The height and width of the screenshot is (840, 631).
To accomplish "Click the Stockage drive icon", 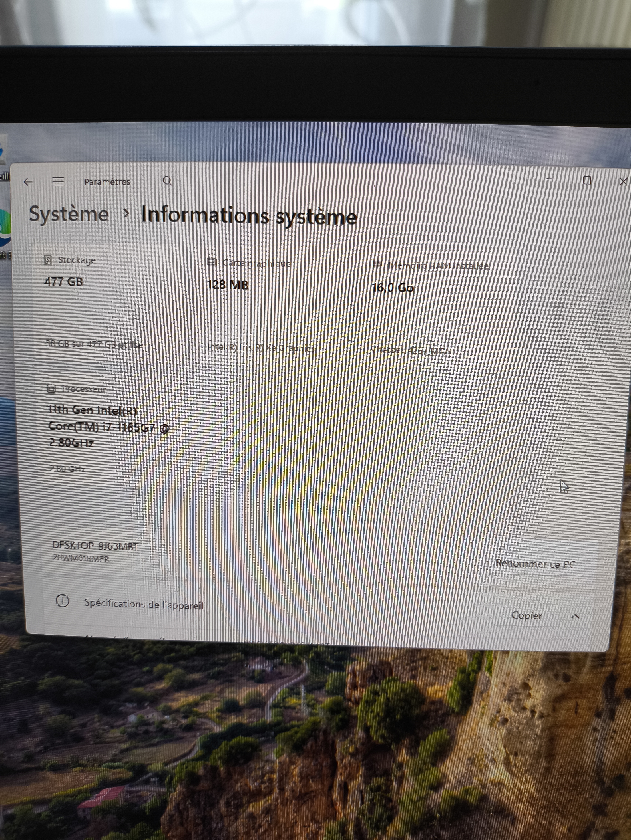I will pyautogui.click(x=48, y=260).
